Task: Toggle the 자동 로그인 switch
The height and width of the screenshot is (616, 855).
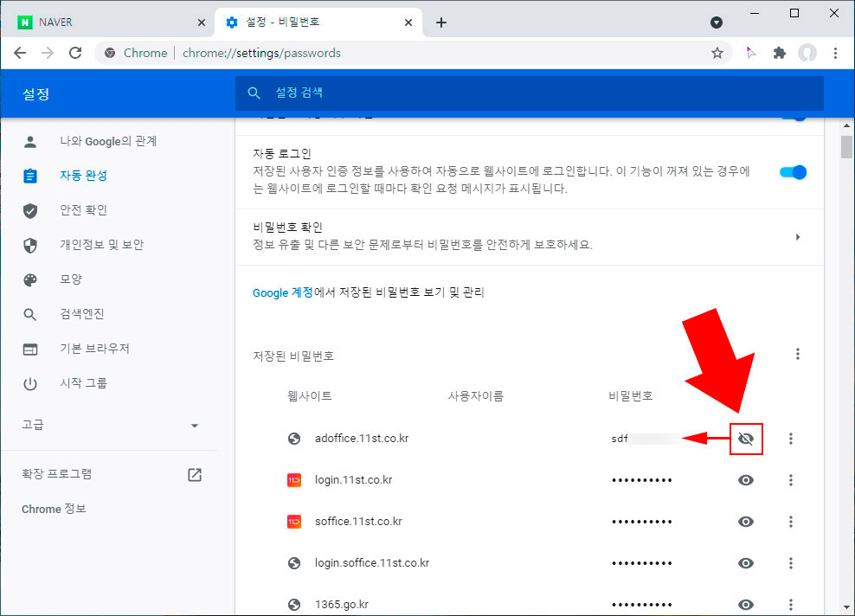Action: 793,172
